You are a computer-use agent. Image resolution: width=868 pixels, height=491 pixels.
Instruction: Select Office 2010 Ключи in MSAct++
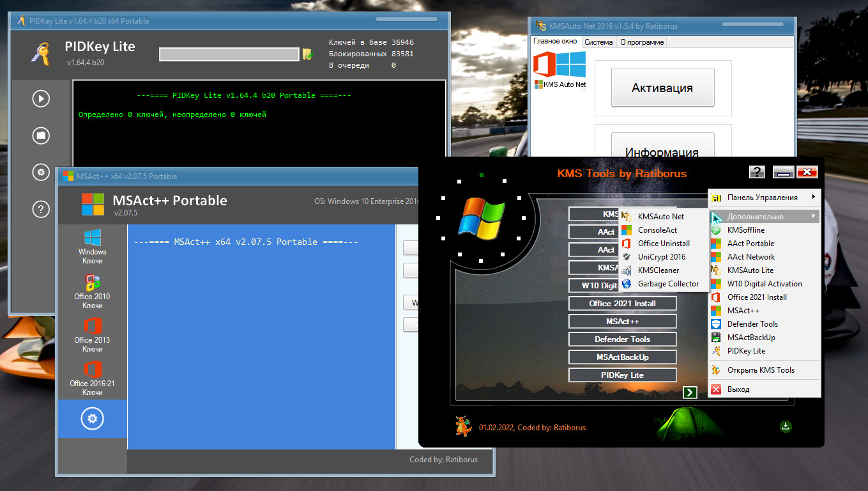pos(93,292)
